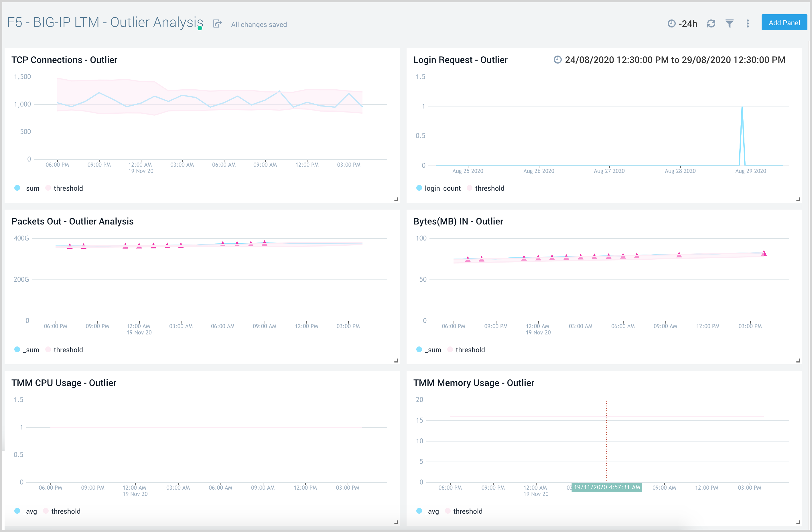
Task: Open the dashboard filter icon
Action: [x=730, y=23]
